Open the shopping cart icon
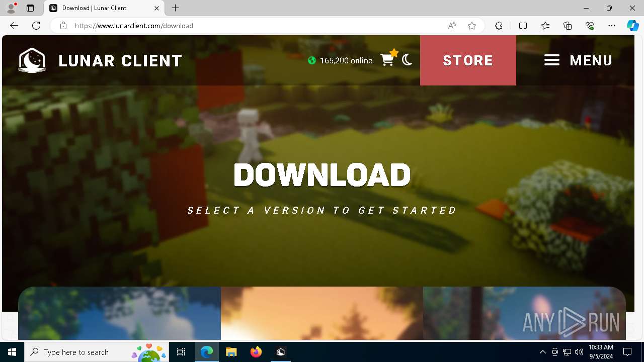644x362 pixels. point(387,60)
